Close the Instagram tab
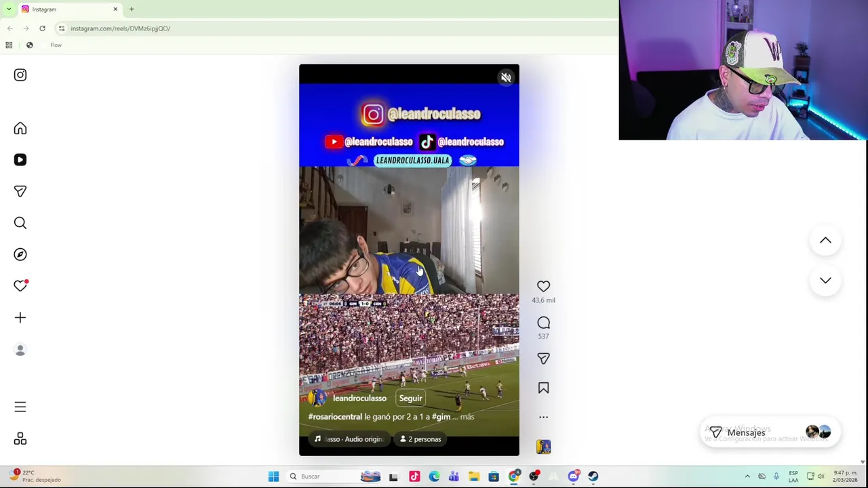 [x=115, y=9]
